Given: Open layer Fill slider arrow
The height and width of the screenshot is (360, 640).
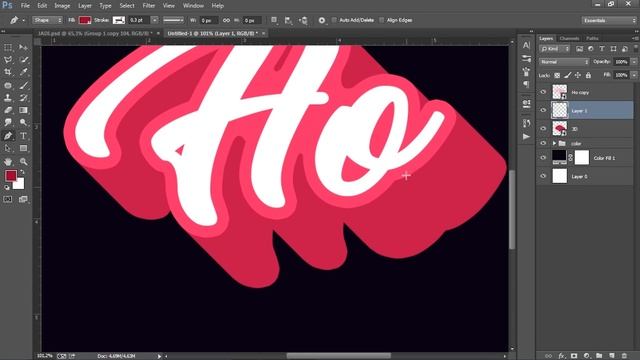Looking at the screenshot, I should [634, 76].
